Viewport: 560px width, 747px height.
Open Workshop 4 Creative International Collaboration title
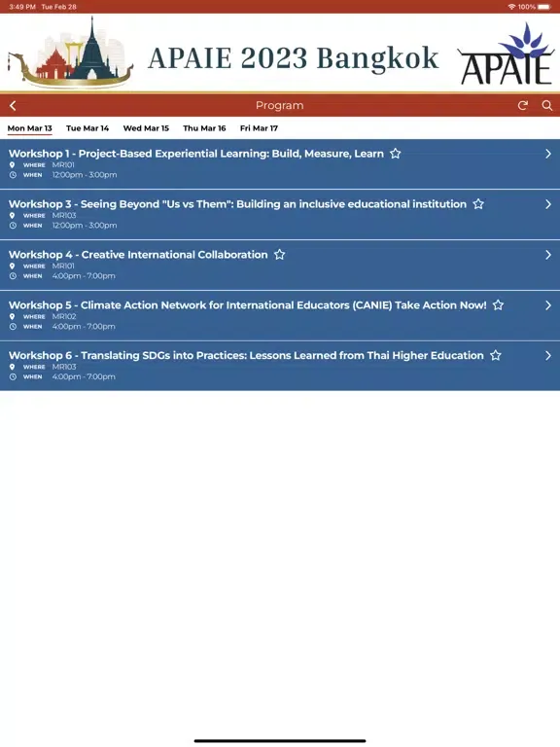(138, 255)
